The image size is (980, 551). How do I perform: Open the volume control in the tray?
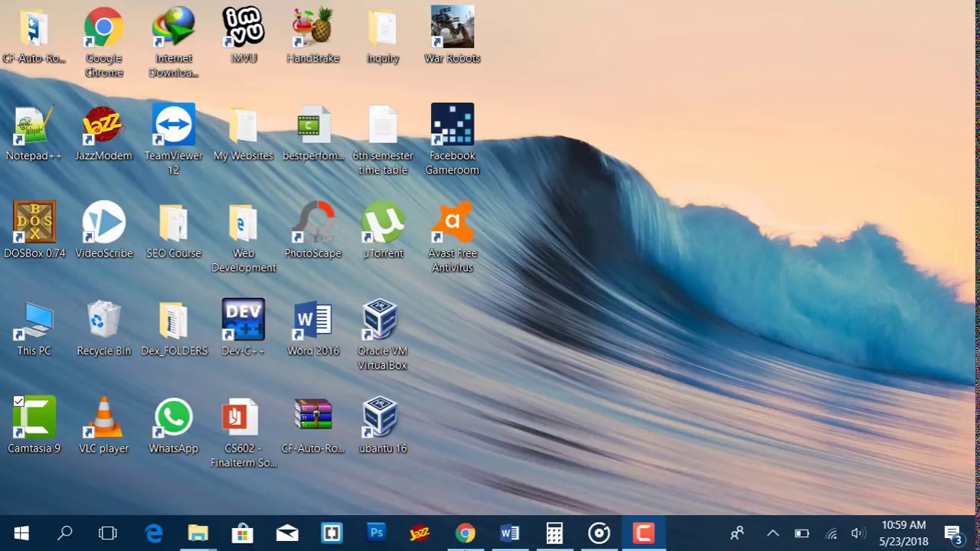pyautogui.click(x=858, y=533)
